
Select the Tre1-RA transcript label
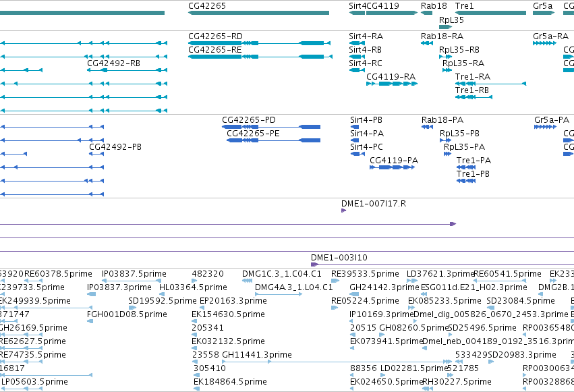click(473, 77)
